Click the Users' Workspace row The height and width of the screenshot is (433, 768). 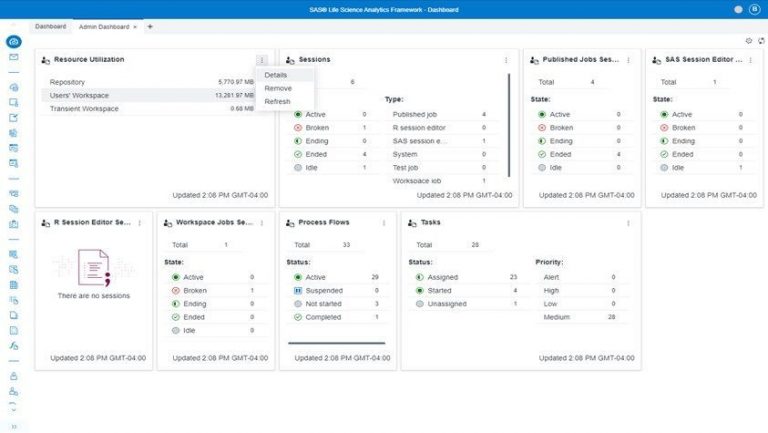[x=150, y=95]
